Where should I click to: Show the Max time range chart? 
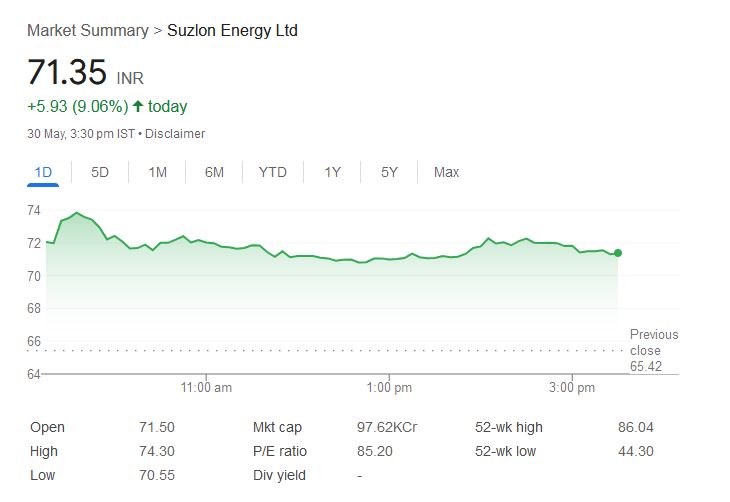click(x=446, y=172)
